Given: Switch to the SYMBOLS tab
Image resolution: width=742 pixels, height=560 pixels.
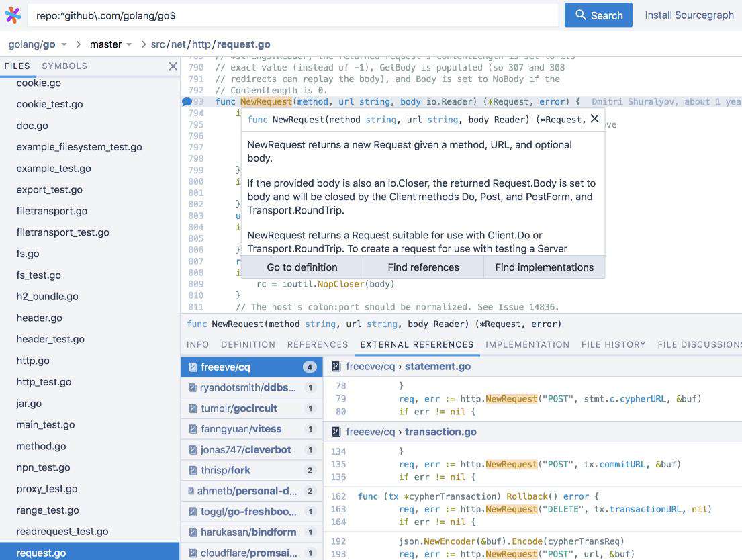Looking at the screenshot, I should pos(64,66).
